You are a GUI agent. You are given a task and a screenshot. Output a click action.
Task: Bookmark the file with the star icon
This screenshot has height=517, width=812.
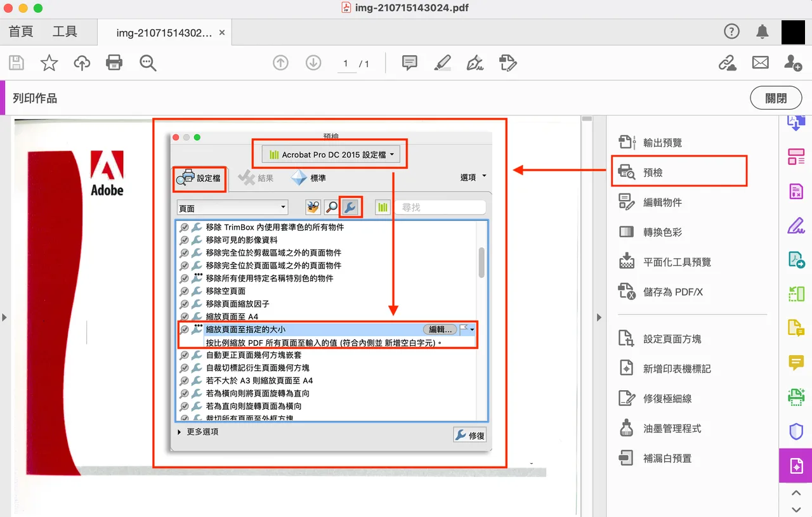pos(49,63)
